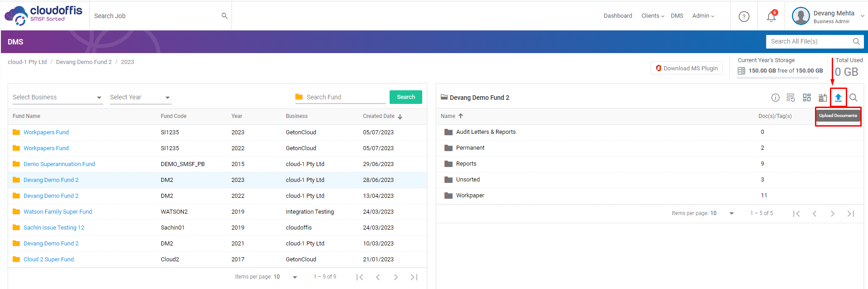Switch to list view icon
This screenshot has width=868, height=289.
click(x=791, y=98)
